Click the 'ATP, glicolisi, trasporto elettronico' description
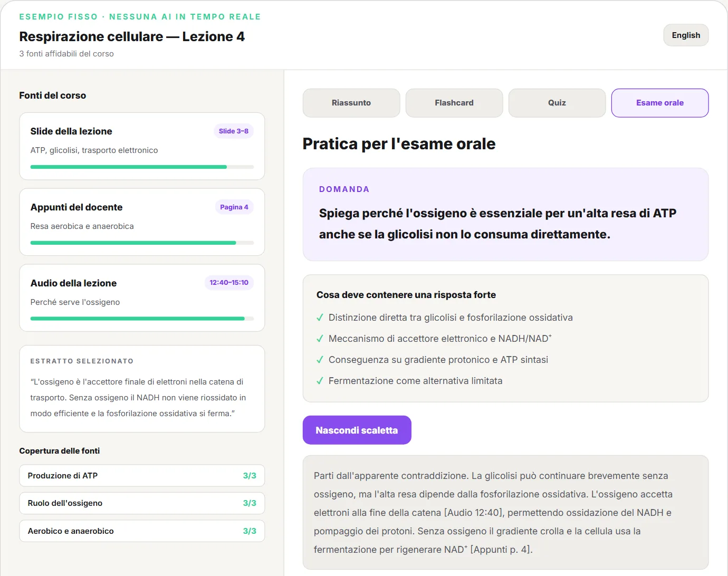The width and height of the screenshot is (728, 576). (x=94, y=150)
